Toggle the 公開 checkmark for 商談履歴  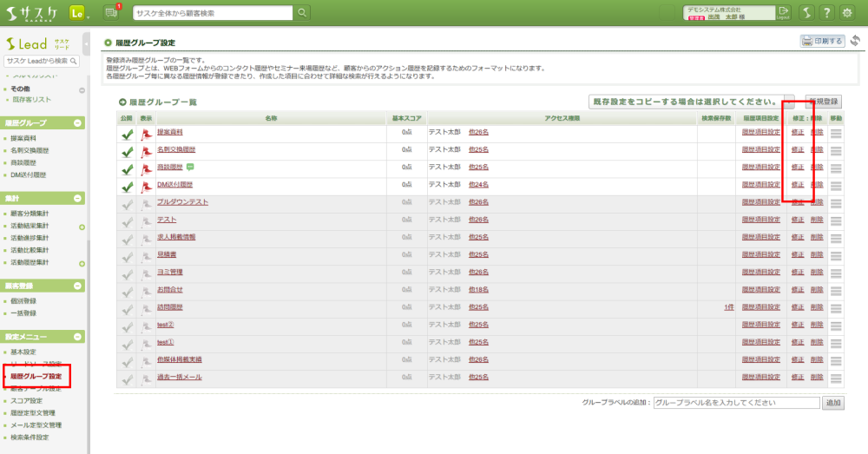127,168
